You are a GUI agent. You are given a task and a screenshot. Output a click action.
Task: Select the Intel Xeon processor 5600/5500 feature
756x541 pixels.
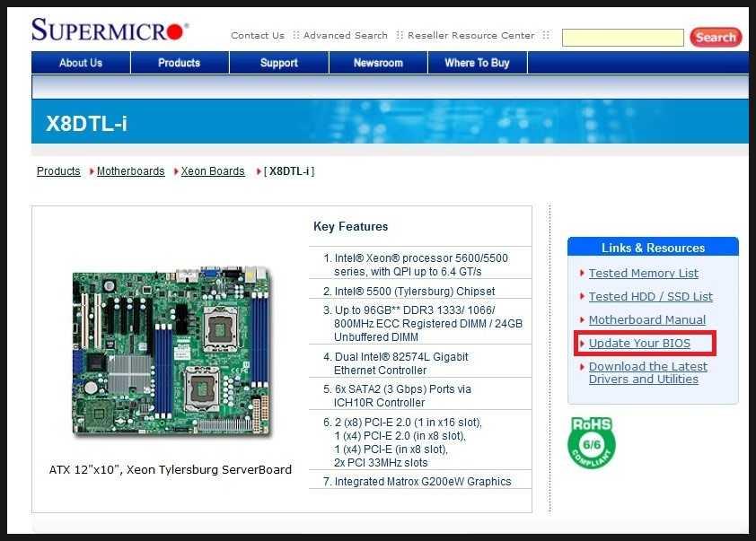(416, 265)
